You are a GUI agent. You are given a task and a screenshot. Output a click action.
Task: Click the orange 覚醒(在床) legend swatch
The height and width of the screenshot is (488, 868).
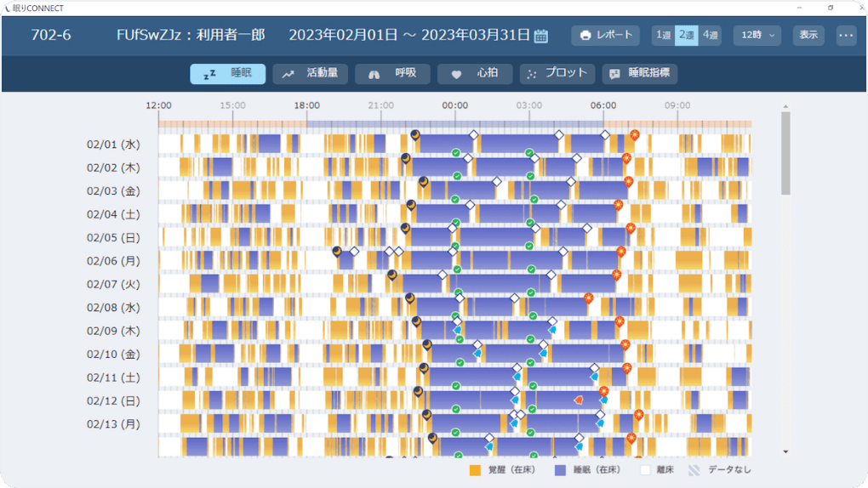click(x=475, y=469)
